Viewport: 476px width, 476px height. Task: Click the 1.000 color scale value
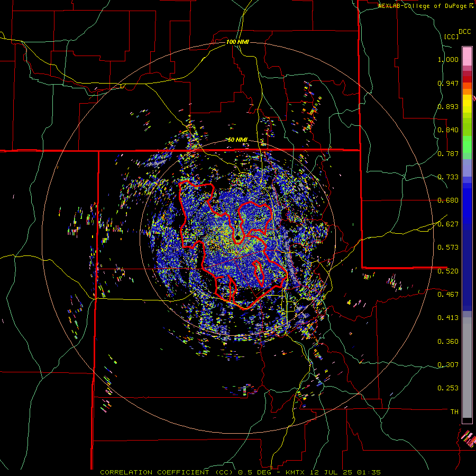[448, 59]
